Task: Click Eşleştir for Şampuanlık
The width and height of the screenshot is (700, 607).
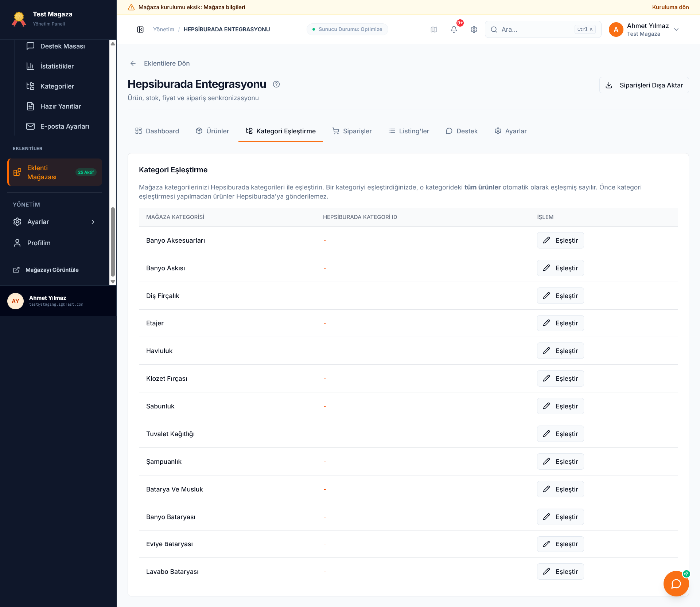Action: pyautogui.click(x=560, y=462)
